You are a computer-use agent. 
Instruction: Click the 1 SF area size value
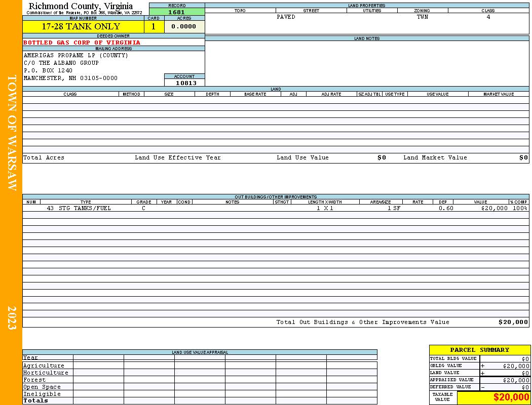tap(394, 208)
